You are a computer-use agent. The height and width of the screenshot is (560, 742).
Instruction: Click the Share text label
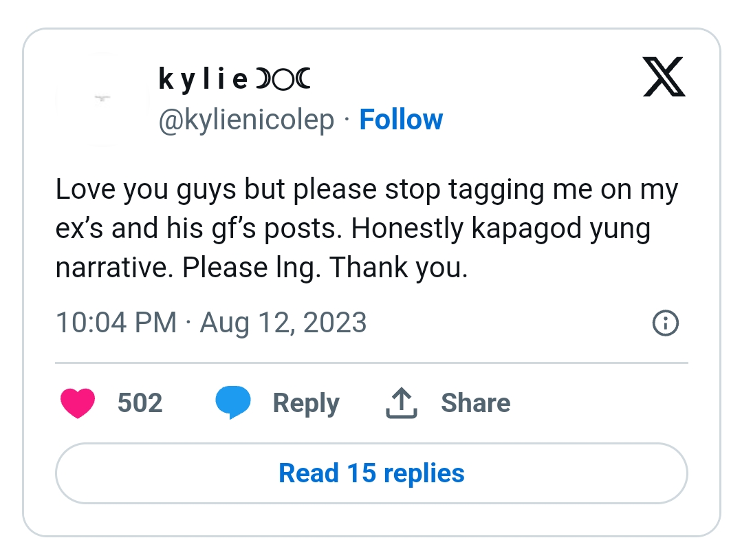click(475, 403)
